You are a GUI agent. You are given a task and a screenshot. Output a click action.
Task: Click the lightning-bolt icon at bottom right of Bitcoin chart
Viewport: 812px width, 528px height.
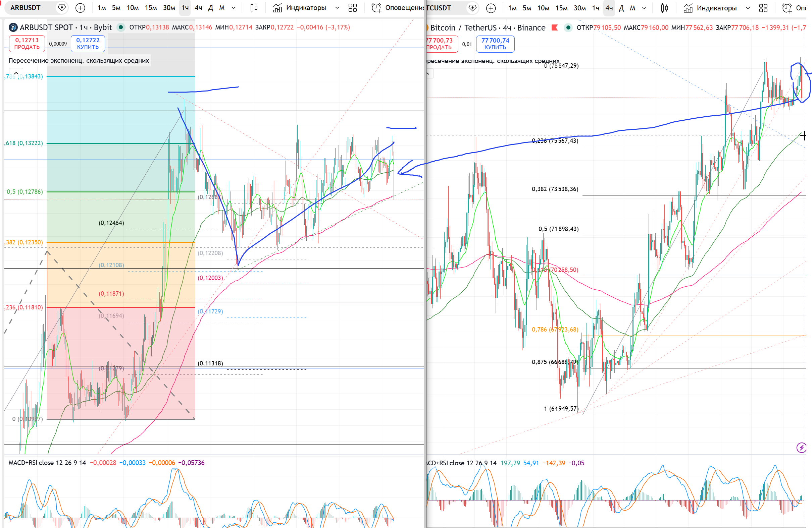[x=801, y=448]
